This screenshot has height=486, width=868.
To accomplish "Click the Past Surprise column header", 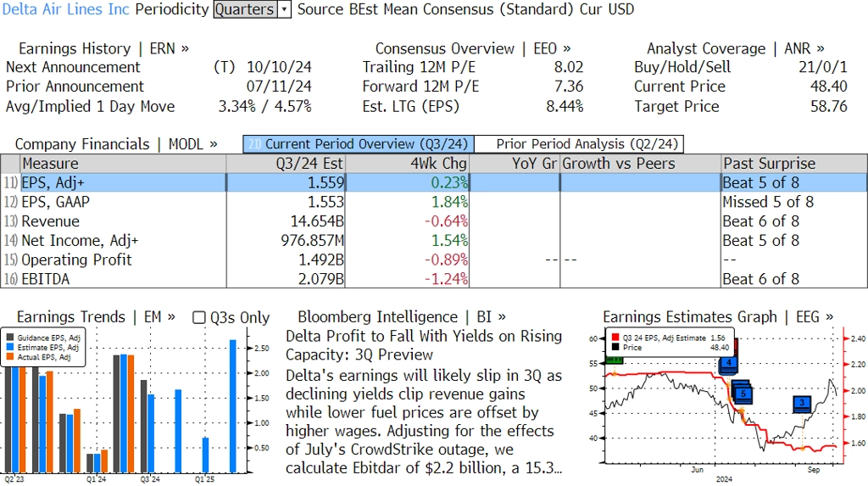I will click(x=794, y=164).
